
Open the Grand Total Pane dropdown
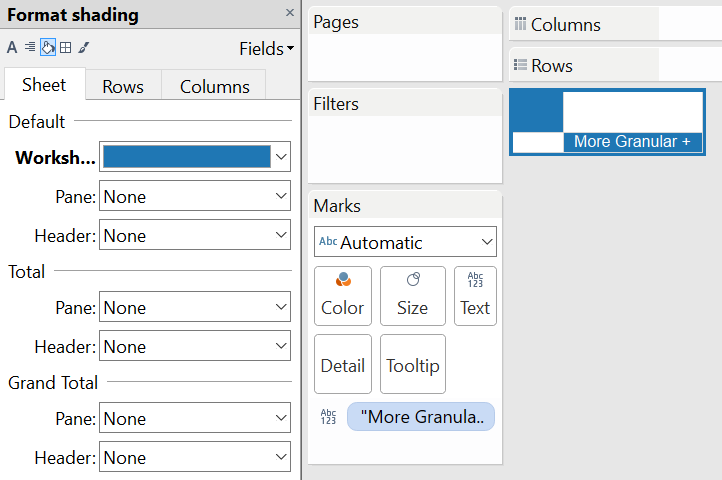pos(195,419)
